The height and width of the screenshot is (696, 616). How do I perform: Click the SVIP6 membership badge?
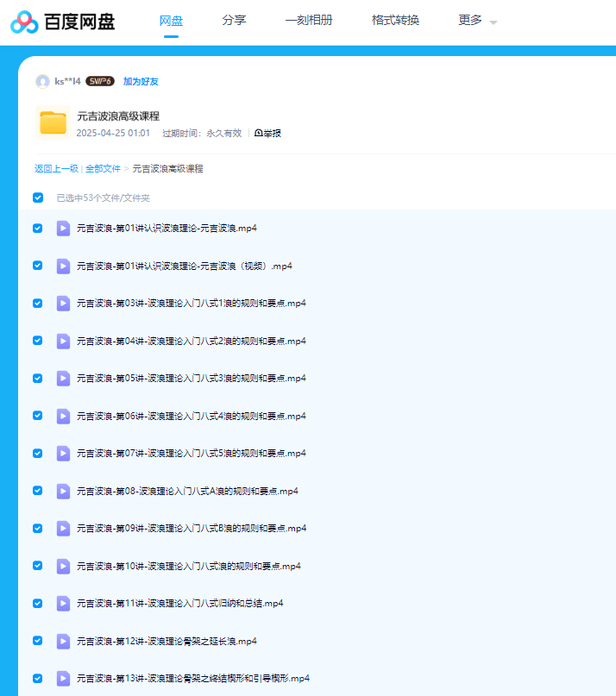(100, 81)
